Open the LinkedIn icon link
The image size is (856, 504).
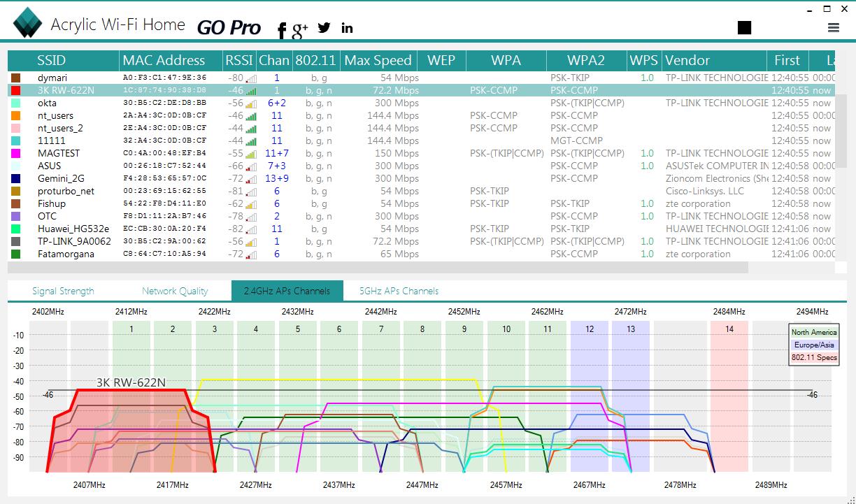pos(347,28)
